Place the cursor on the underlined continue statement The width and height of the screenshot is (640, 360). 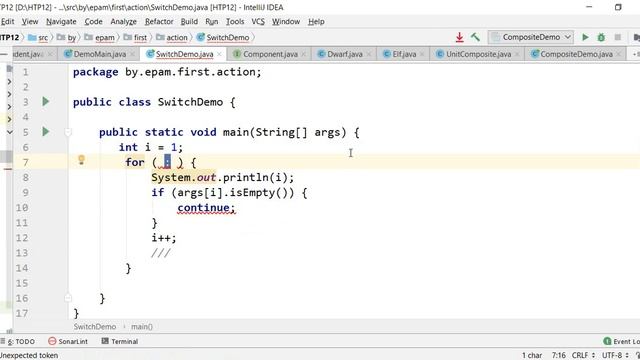(206, 208)
